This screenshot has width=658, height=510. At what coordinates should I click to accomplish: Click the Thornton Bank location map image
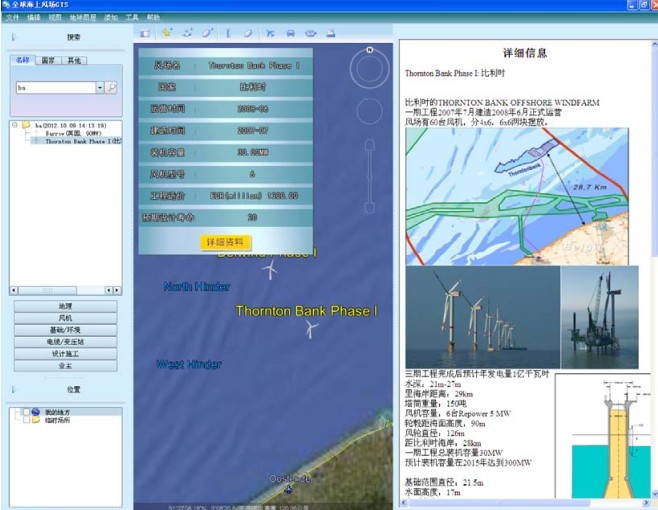[517, 196]
